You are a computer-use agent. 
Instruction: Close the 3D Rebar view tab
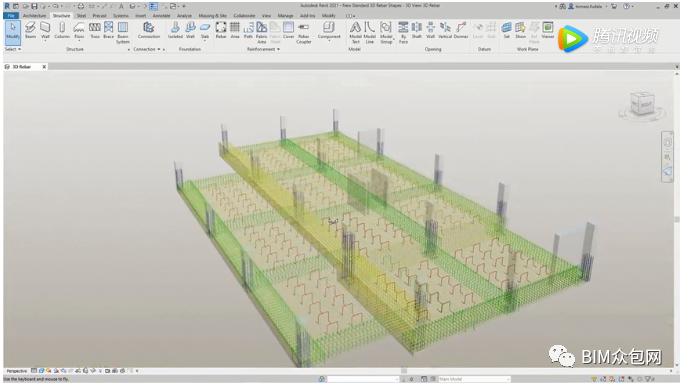(x=44, y=67)
